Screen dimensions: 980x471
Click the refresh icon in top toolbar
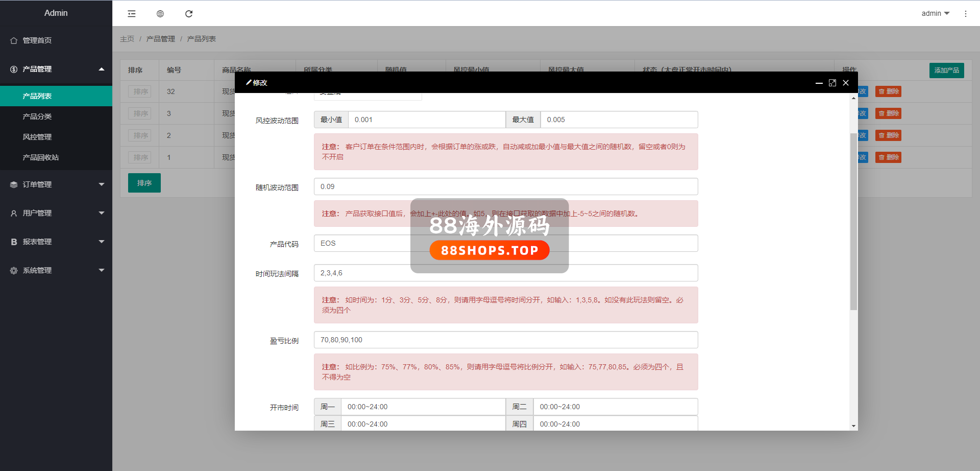[189, 14]
